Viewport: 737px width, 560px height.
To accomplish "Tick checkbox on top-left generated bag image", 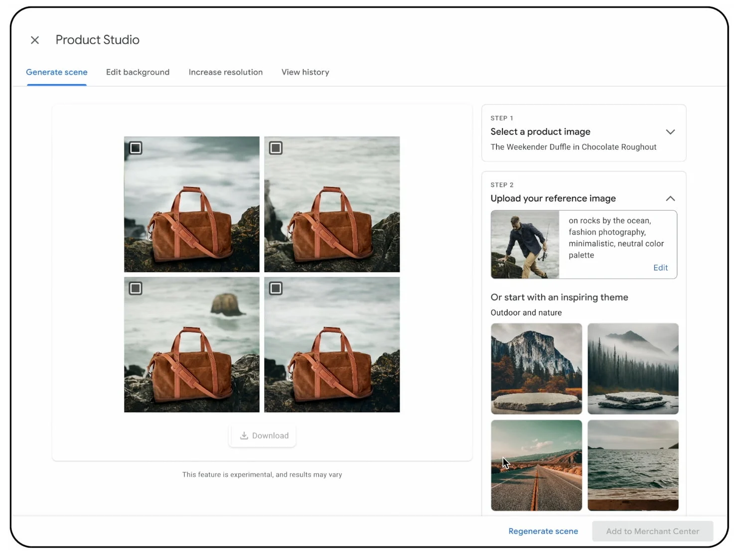I will pyautogui.click(x=136, y=148).
